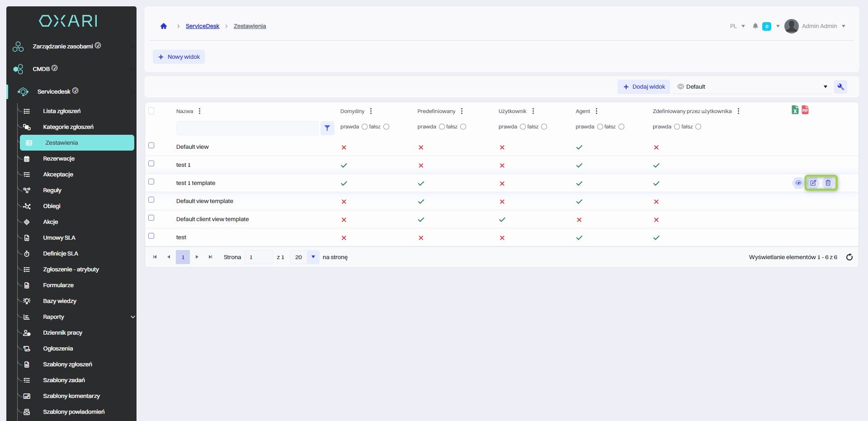Preview test 1 template with eye icon
The width and height of the screenshot is (868, 421).
click(x=798, y=183)
